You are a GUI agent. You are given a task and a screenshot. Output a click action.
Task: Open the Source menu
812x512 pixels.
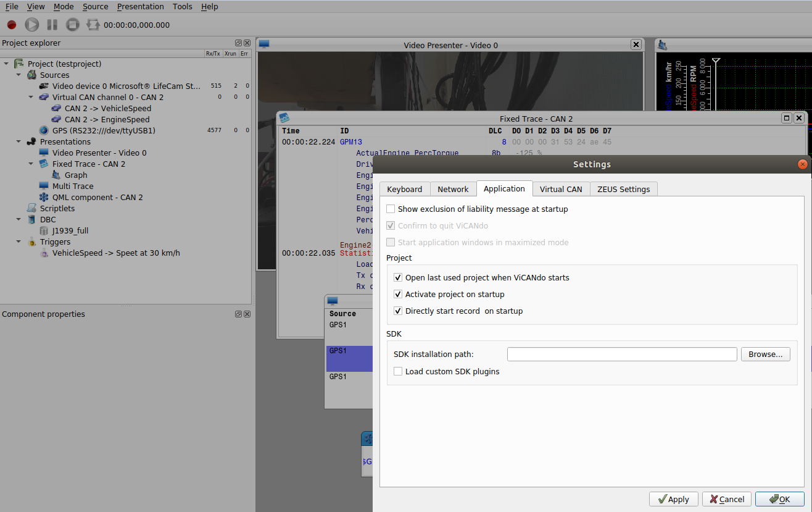click(95, 7)
